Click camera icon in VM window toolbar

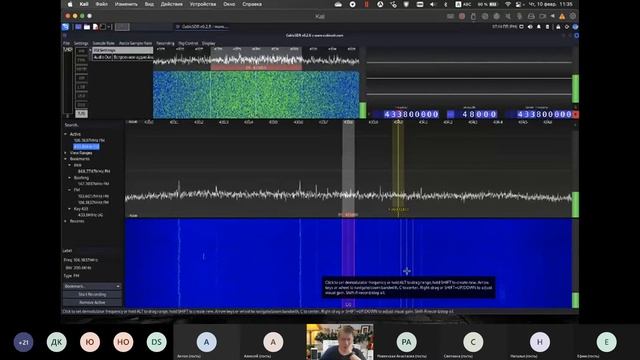pyautogui.click(x=542, y=16)
